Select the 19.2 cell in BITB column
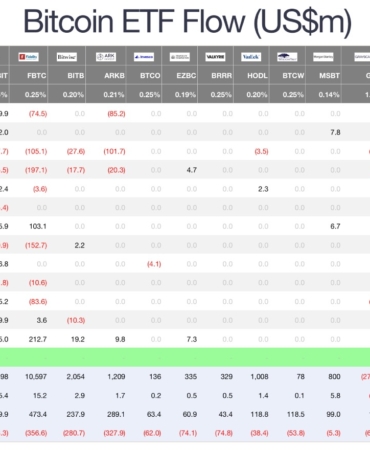 point(78,339)
